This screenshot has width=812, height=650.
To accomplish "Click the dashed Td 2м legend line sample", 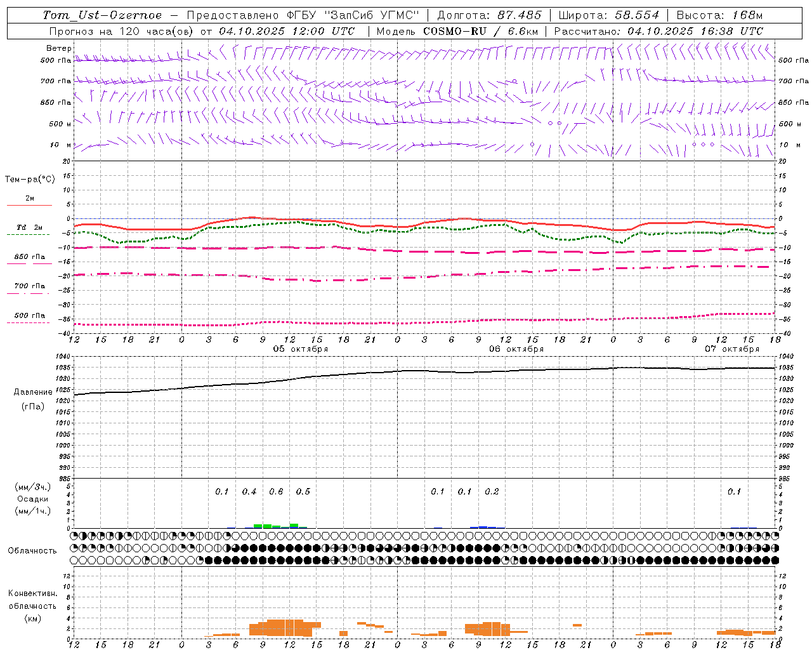I will 29,235.
